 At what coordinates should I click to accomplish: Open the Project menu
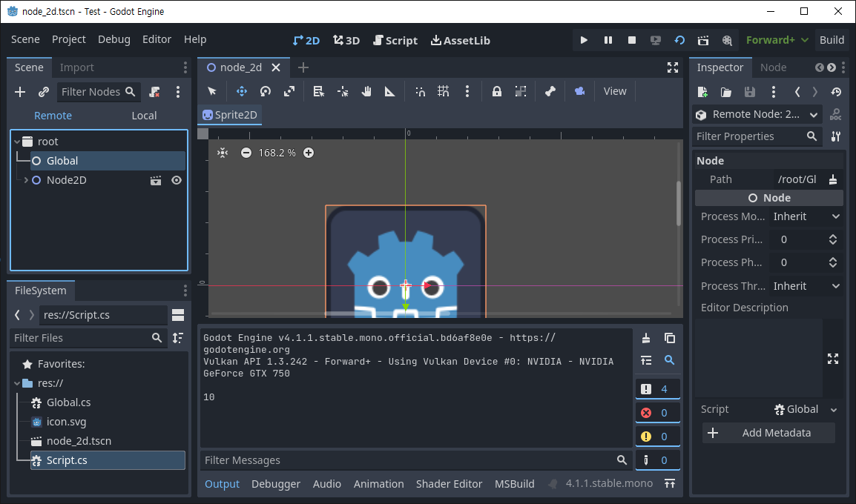pos(69,39)
